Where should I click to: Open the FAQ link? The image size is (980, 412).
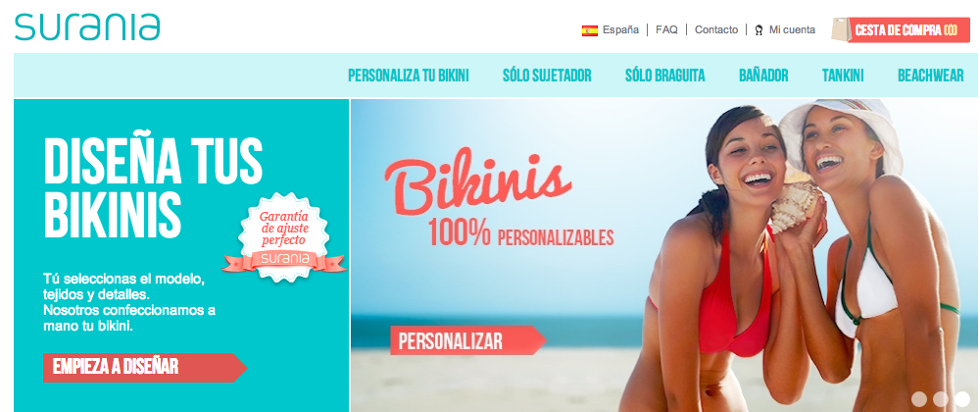pos(666,29)
